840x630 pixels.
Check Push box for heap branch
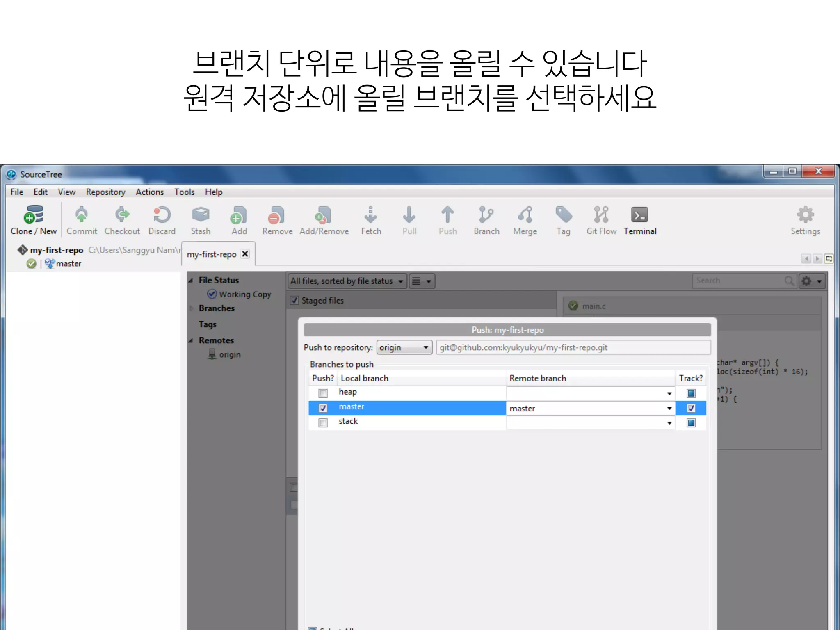coord(323,393)
